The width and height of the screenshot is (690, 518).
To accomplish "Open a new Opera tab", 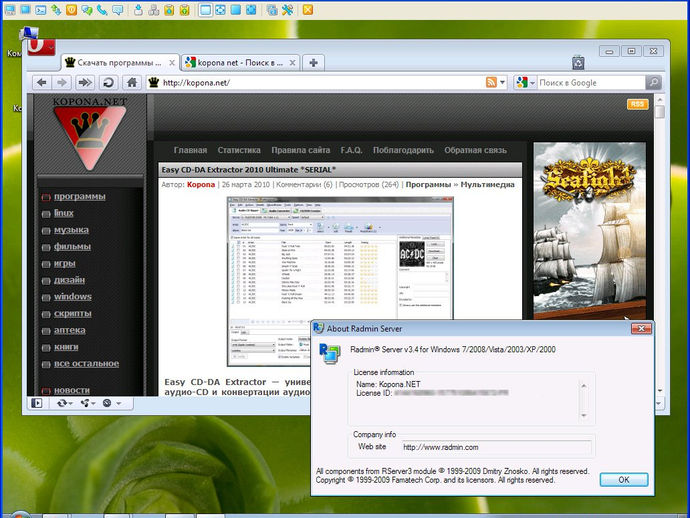I will pyautogui.click(x=313, y=63).
